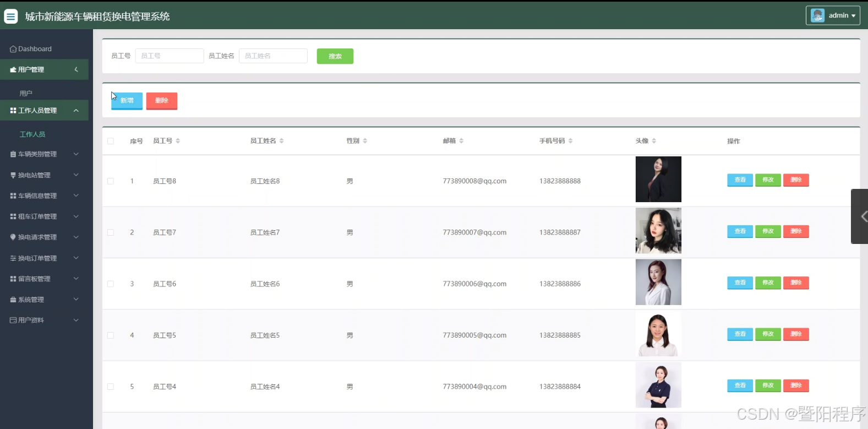Expand 车辆信息管理 chevron
The height and width of the screenshot is (429, 868).
[x=76, y=196]
